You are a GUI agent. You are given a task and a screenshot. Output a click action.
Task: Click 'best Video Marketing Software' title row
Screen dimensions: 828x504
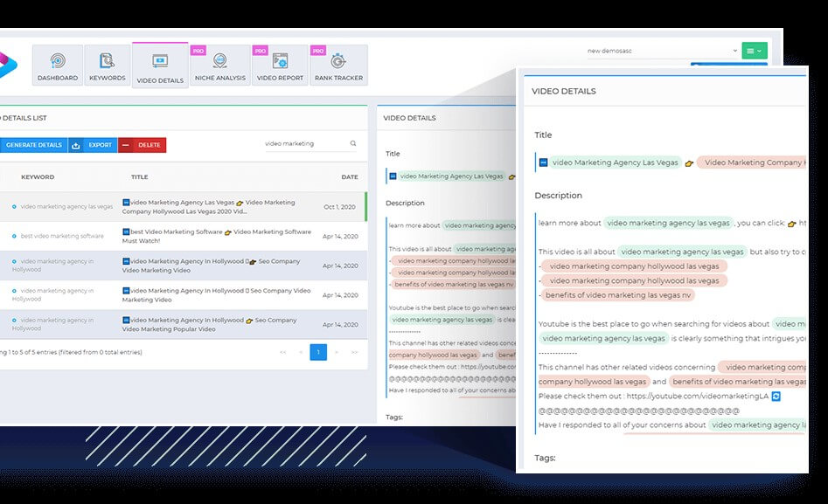(217, 236)
